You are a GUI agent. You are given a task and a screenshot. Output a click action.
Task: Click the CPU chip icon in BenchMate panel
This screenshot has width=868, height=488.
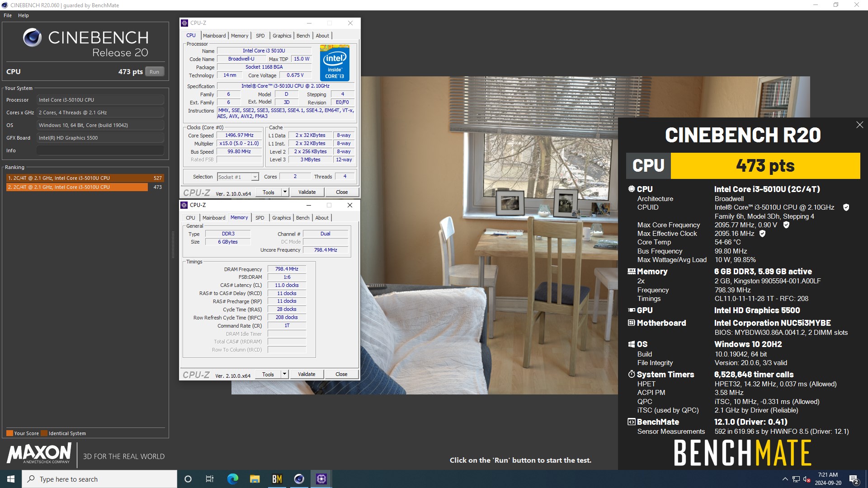coord(632,189)
